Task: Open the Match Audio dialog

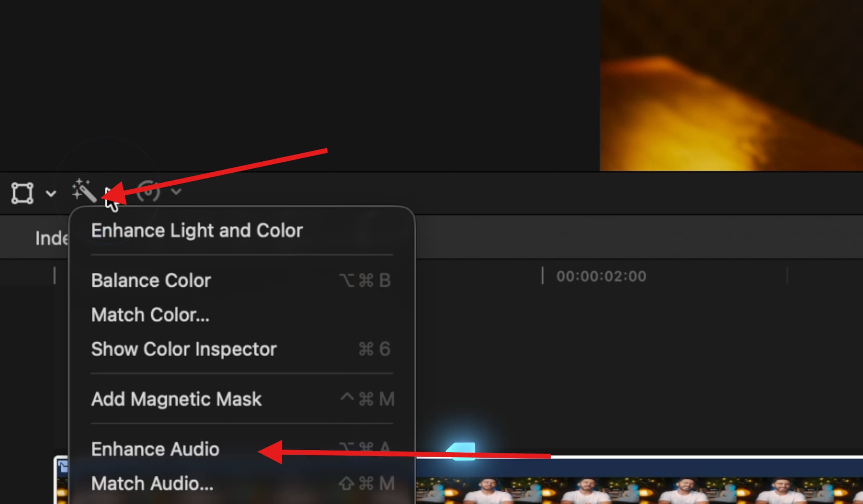Action: (x=152, y=483)
